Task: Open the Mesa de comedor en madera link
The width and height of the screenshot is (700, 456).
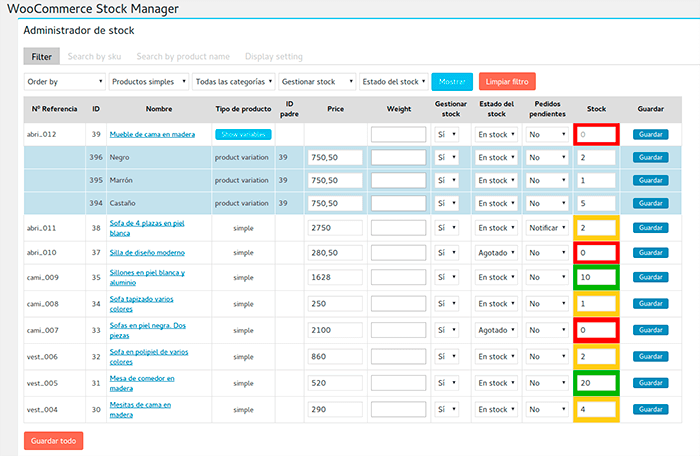Action: (142, 383)
